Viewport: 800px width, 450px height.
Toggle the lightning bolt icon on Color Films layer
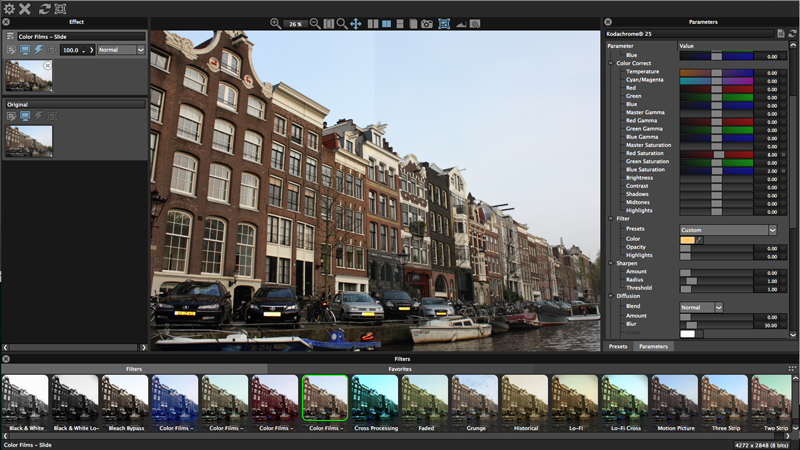[x=38, y=50]
